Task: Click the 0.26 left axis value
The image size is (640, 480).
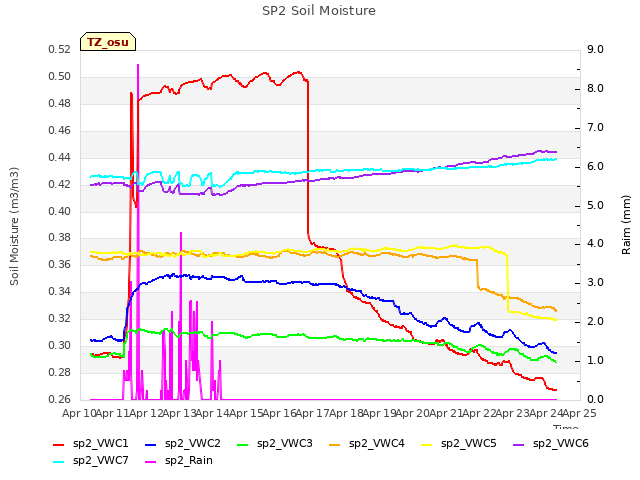Action: point(60,399)
